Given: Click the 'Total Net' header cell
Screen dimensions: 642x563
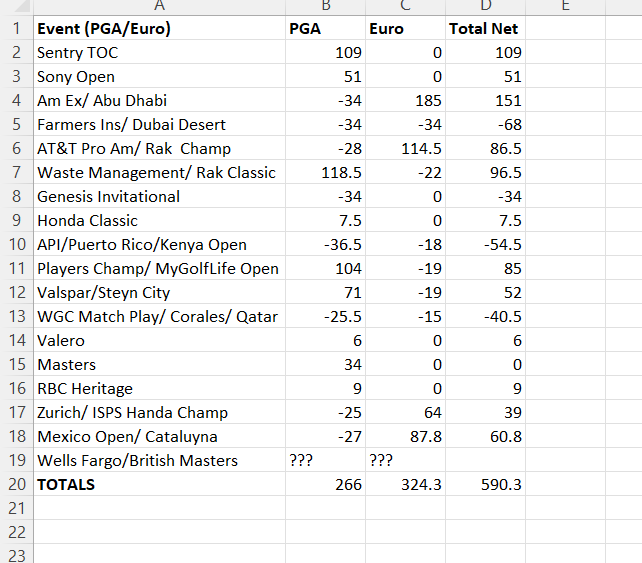Looking at the screenshot, I should 485,28.
